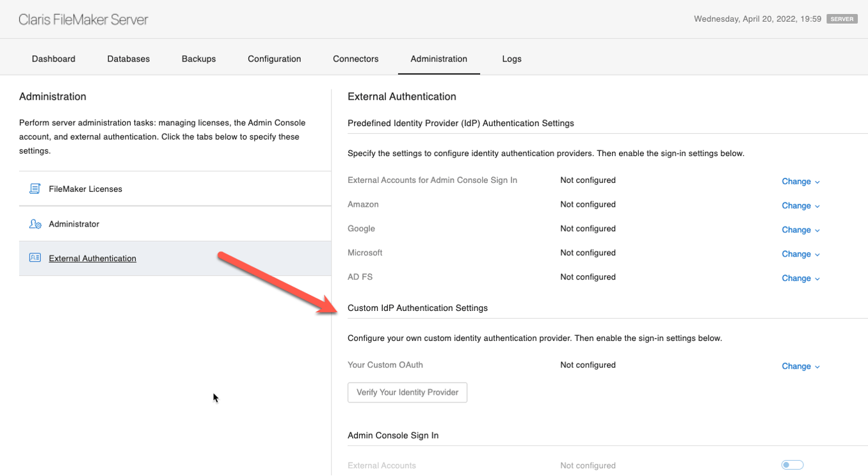The height and width of the screenshot is (476, 868).
Task: Open FileMaker Licenses section
Action: point(86,189)
